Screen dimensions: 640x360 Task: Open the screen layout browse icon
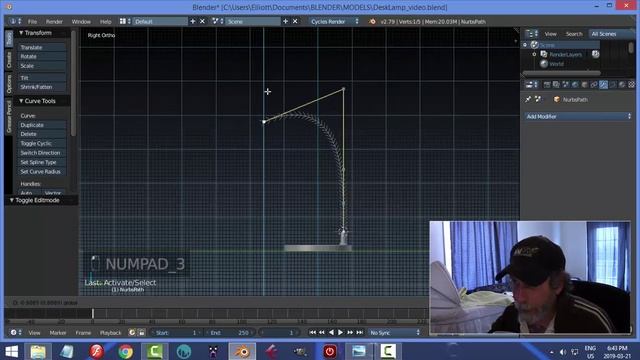click(x=124, y=21)
